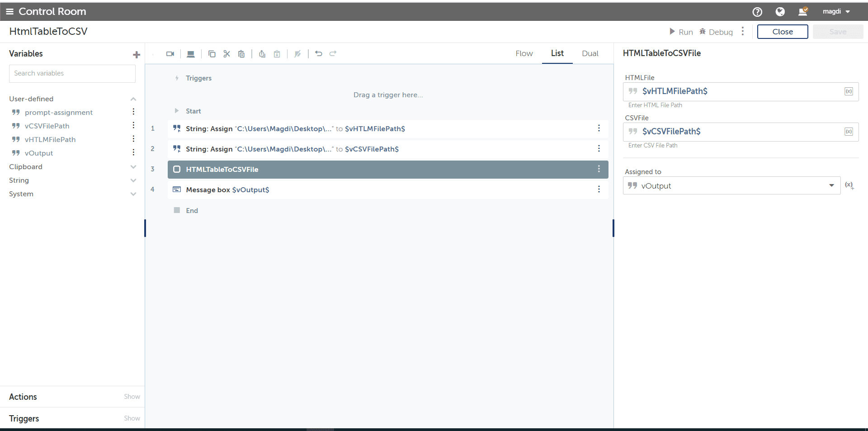Click the End marker row
868x431 pixels.
(186, 211)
